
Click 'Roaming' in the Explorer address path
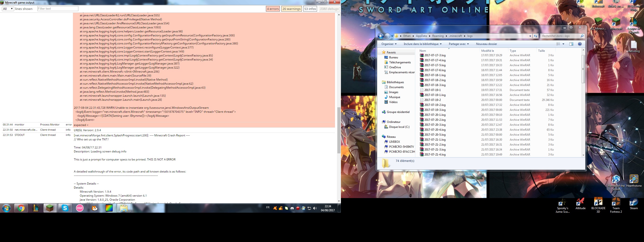(x=438, y=36)
